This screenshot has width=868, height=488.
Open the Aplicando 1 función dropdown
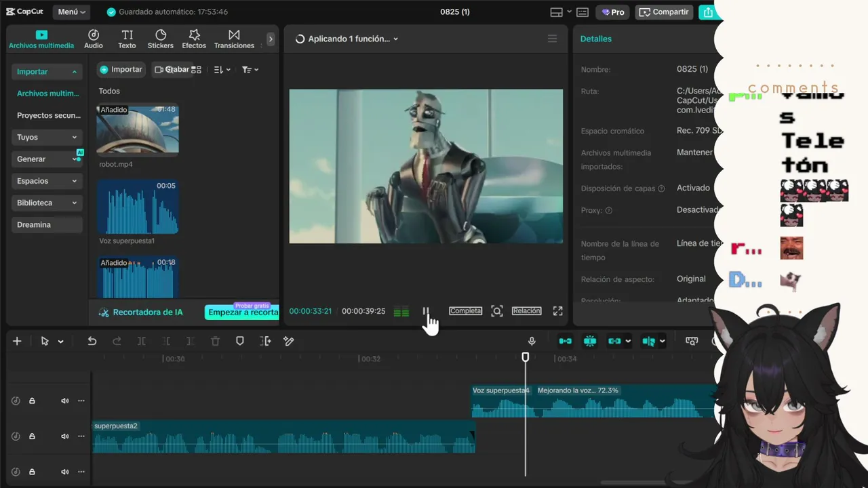(347, 39)
